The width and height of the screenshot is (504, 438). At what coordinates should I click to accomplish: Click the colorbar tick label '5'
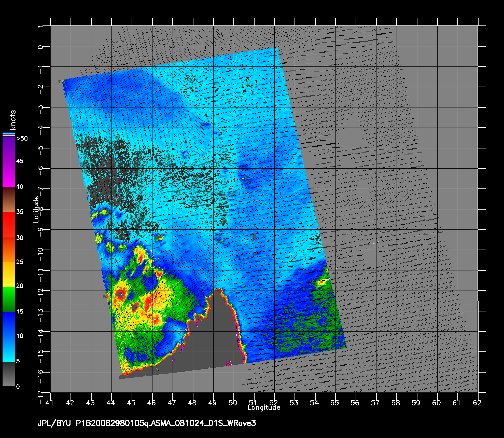(x=18, y=361)
